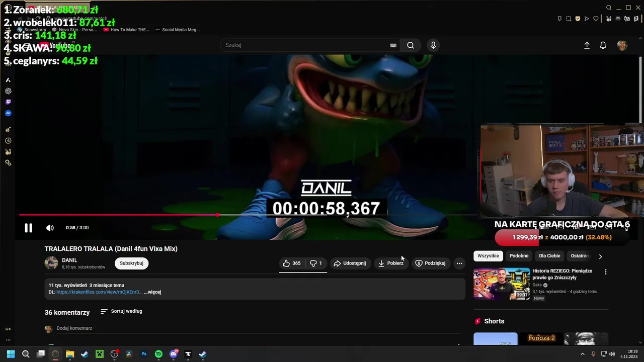644x362 pixels.
Task: Click the Podziękuj thanks button
Action: (430, 263)
